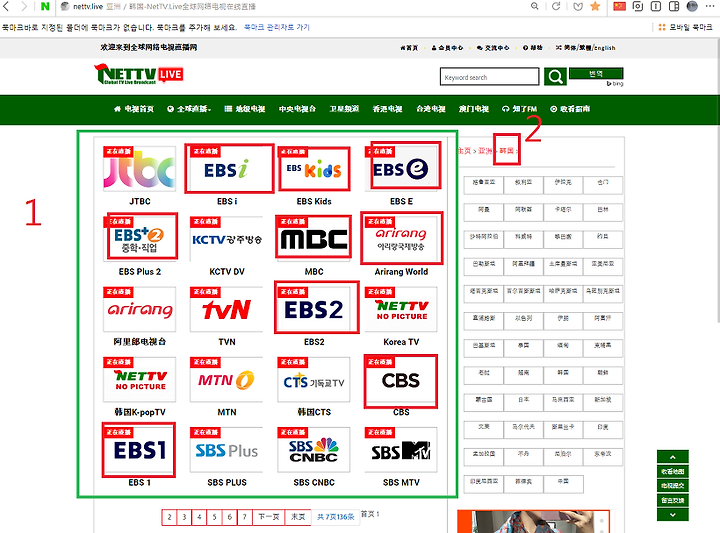Open the CTS channel logo
Image resolution: width=720 pixels, height=533 pixels.
coord(314,379)
